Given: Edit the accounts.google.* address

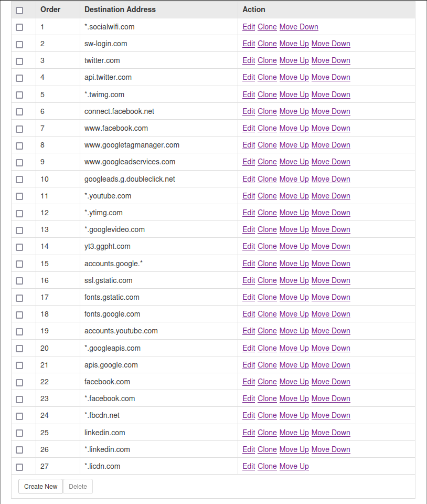Looking at the screenshot, I should click(249, 264).
